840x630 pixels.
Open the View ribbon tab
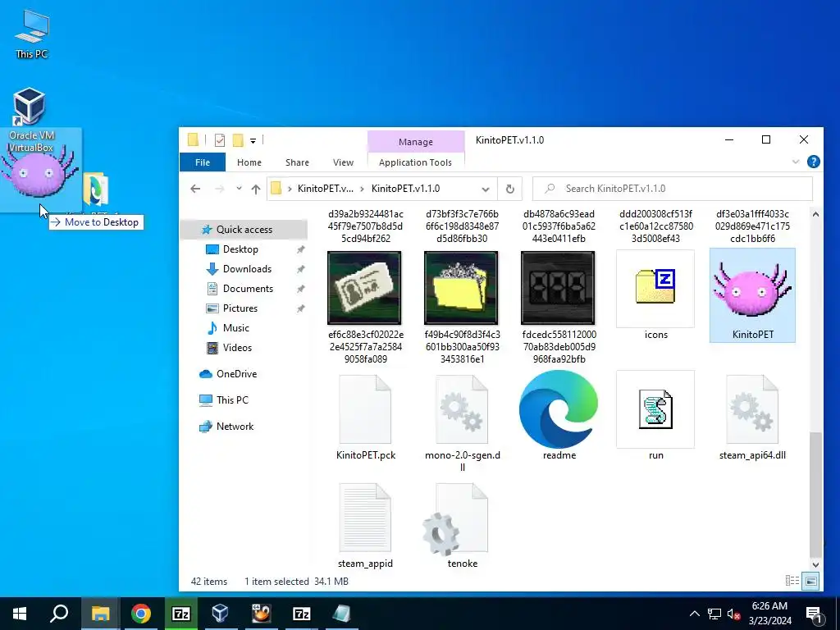coord(343,162)
